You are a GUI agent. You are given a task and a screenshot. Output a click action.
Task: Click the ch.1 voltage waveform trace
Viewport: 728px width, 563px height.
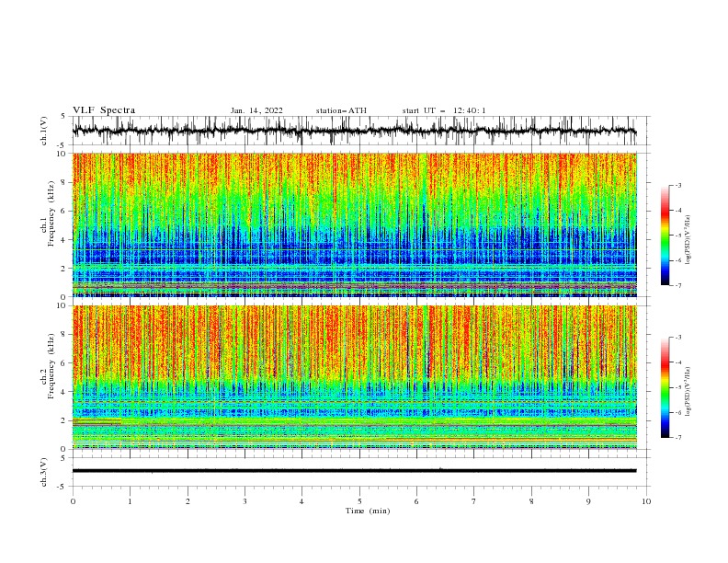pyautogui.click(x=354, y=131)
